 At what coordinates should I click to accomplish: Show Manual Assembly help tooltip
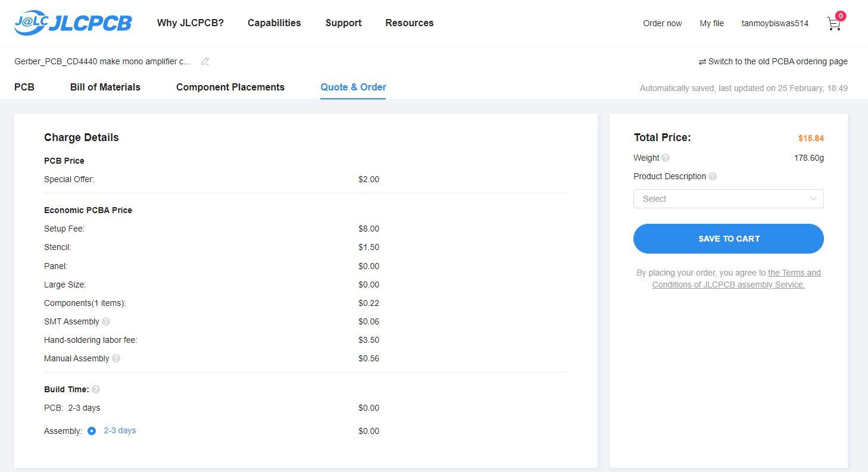(116, 358)
